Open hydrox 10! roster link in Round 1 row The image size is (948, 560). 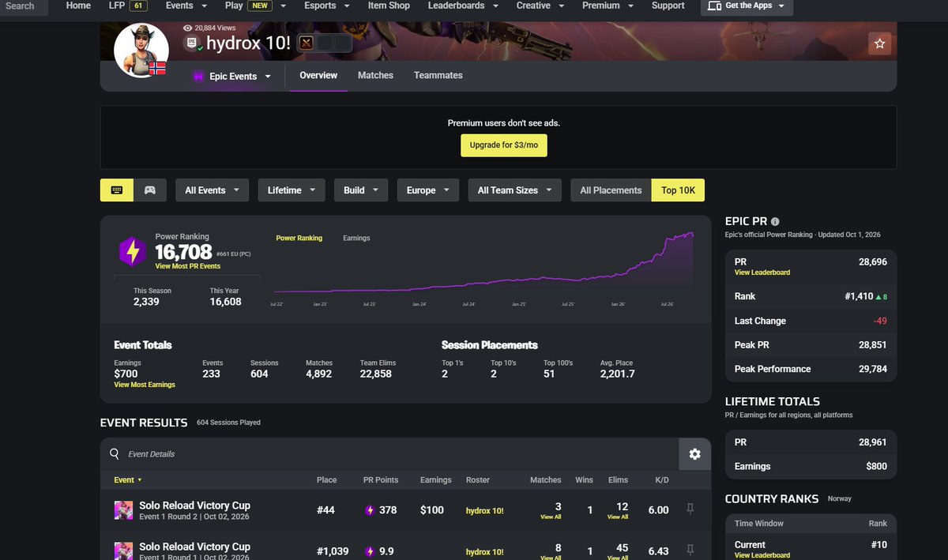[484, 552]
